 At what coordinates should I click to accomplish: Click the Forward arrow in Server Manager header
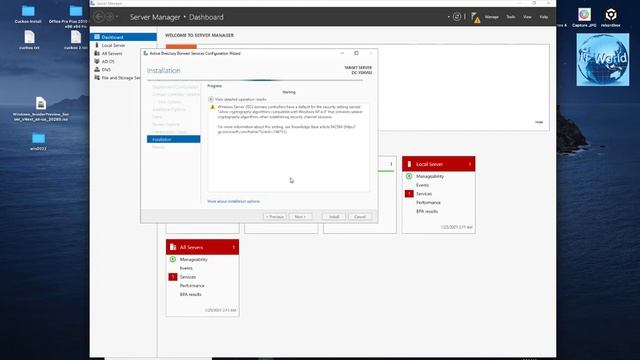(x=109, y=17)
